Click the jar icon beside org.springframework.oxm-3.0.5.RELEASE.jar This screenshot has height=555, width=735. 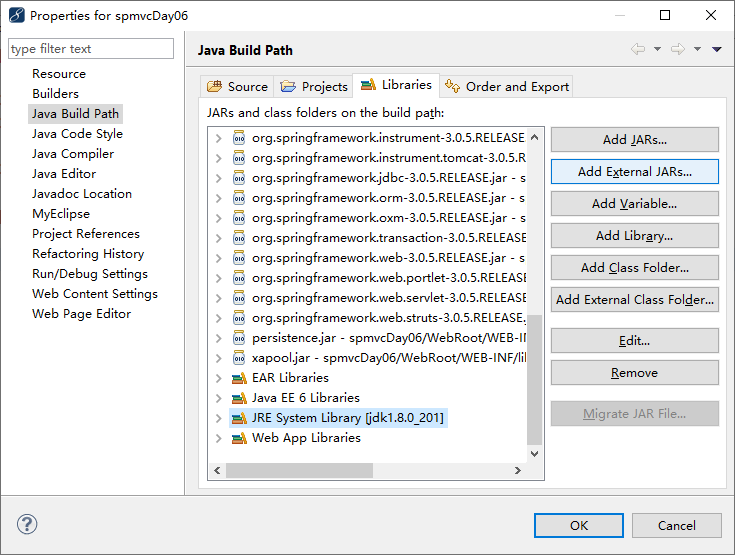[x=239, y=218]
